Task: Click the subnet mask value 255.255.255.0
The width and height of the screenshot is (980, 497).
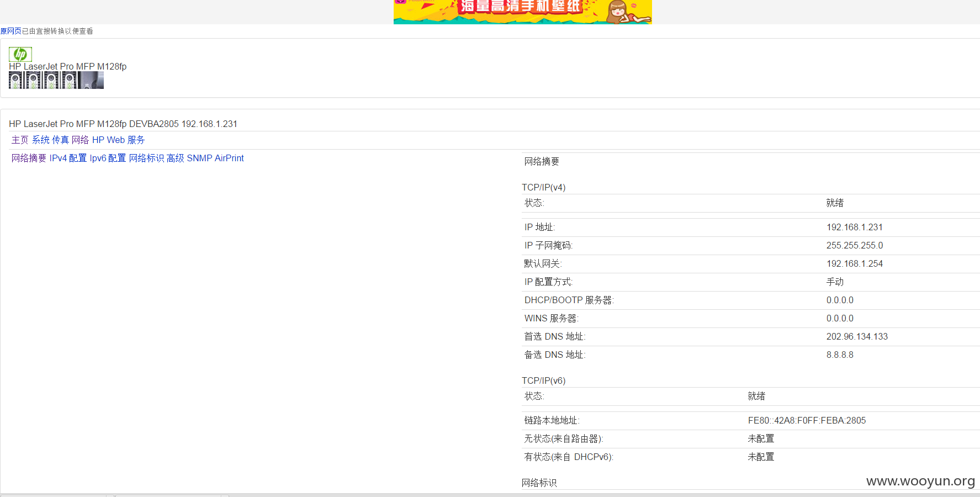Action: point(855,246)
